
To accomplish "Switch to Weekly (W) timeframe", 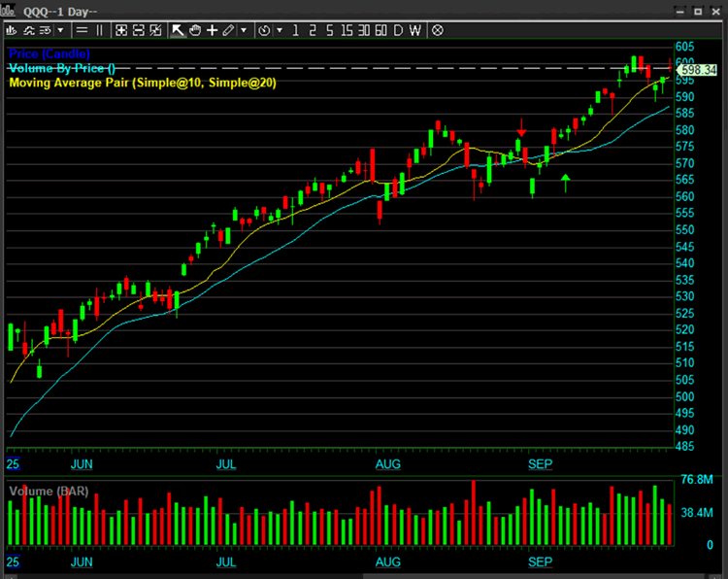I will tap(415, 30).
